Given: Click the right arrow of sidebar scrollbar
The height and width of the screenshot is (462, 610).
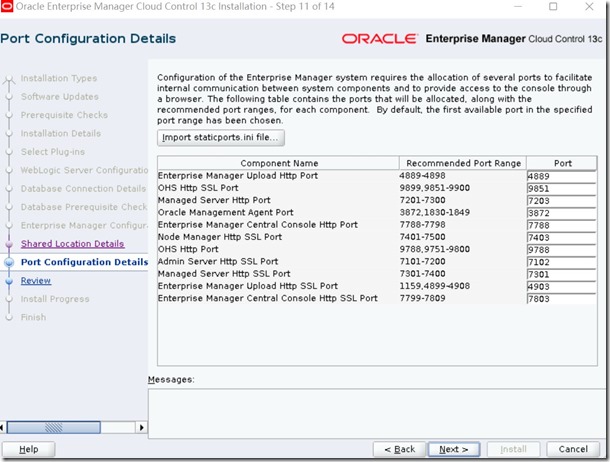Looking at the screenshot, I should (x=142, y=427).
